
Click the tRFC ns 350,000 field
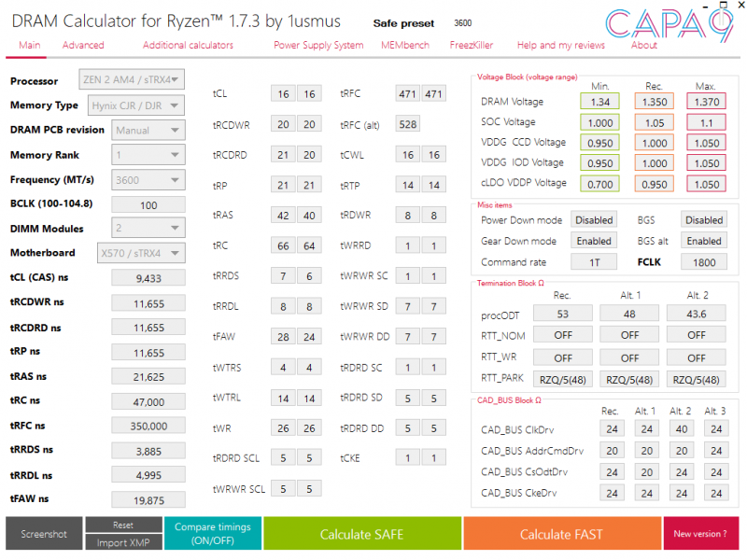(x=148, y=426)
